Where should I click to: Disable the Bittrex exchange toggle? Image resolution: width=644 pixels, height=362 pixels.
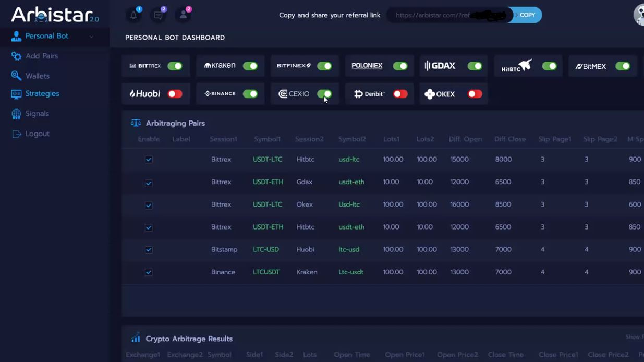point(175,66)
